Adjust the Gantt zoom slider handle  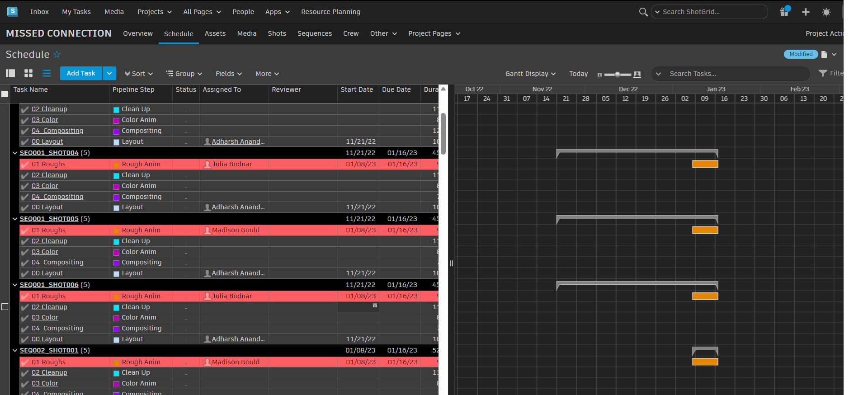(617, 74)
